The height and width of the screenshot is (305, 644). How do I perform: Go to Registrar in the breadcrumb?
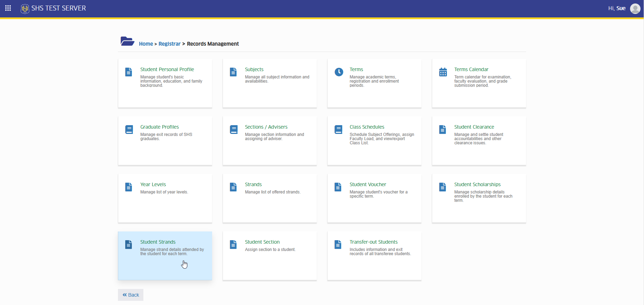click(170, 44)
